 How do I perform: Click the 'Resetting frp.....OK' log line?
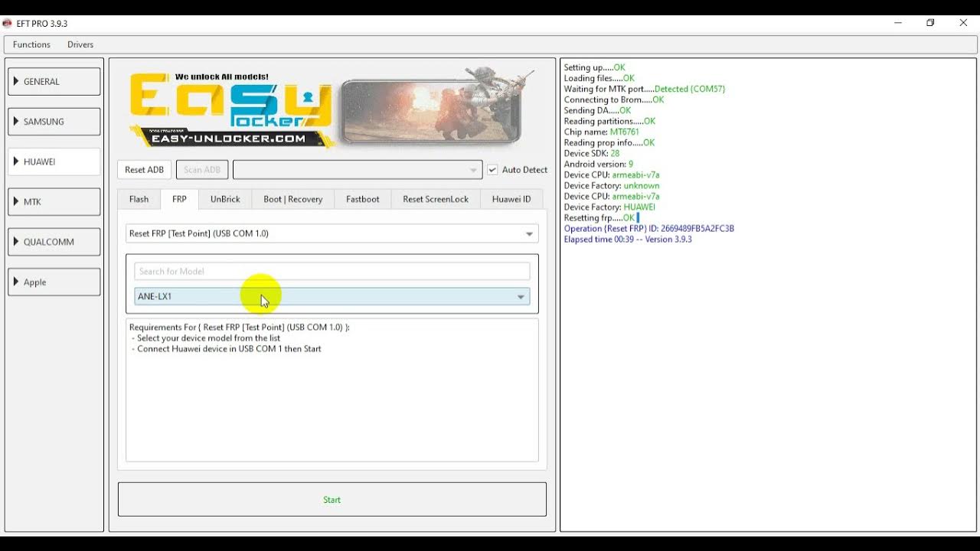599,218
